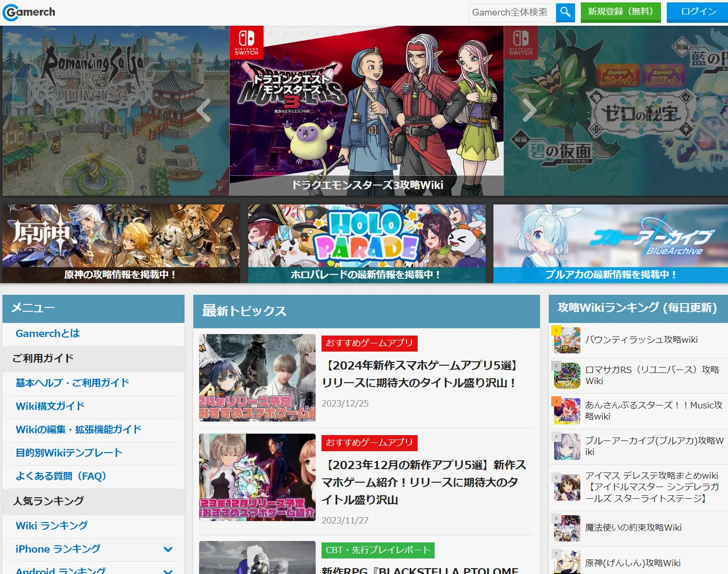Show previous carousel slide with left arrow
The image size is (728, 574).
(x=204, y=111)
